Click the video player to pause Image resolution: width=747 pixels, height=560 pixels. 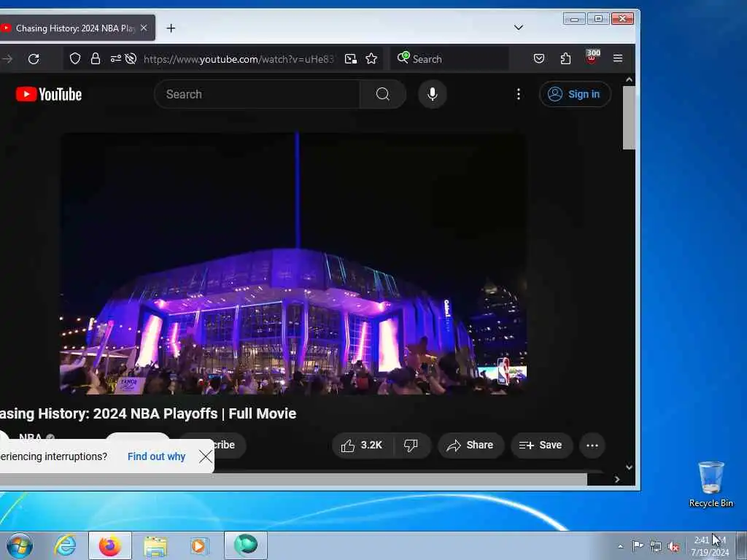pos(293,263)
